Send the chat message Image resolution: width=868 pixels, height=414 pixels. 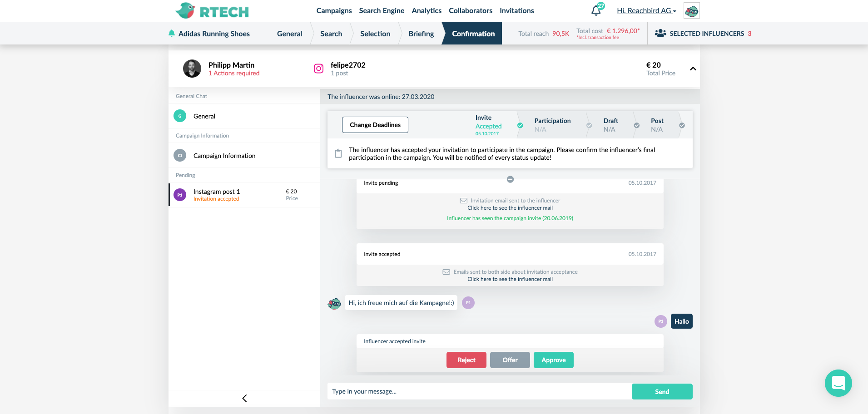click(662, 392)
